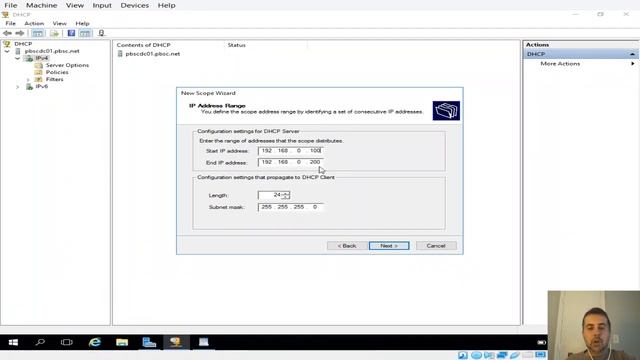The image size is (640, 360).
Task: Expand the IPv6 tree node
Action: 18,86
